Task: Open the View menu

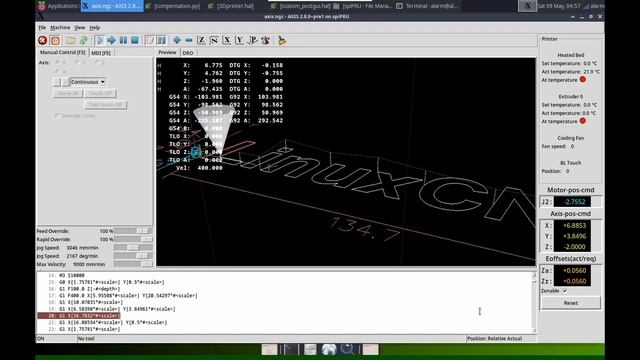Action: (79, 28)
